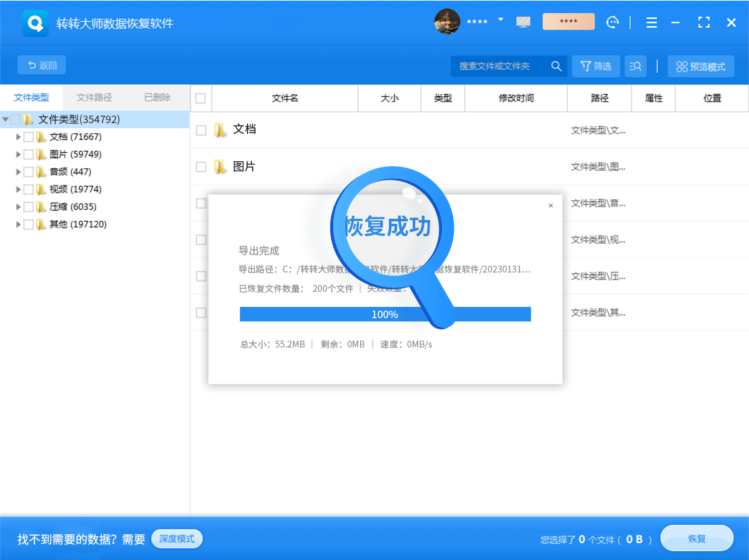Click the 深度模式 deep scan button
The height and width of the screenshot is (560, 749).
point(177,539)
